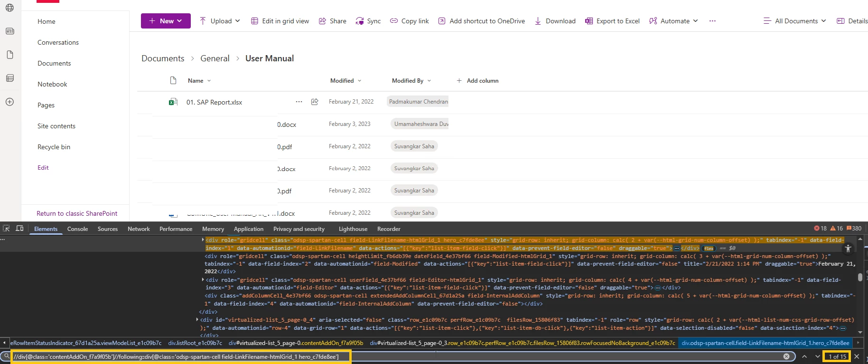This screenshot has width=868, height=364.
Task: Expand the Automate dropdown menu
Action: (x=695, y=21)
